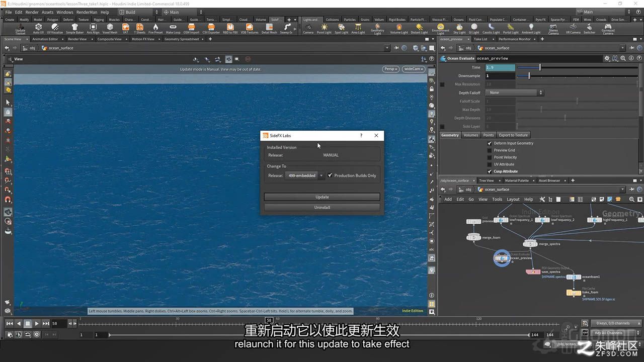Open node info for ocean_preview parameters
This screenshot has height=362, width=644.
(x=631, y=58)
